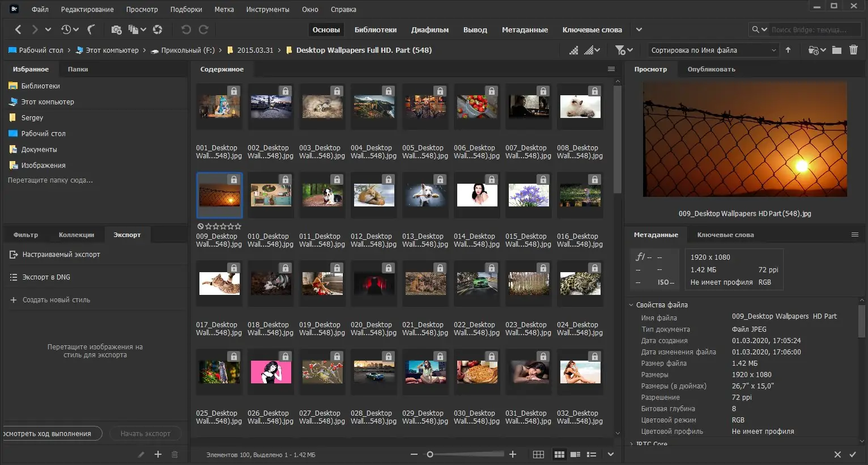
Task: Switch to the Коллекции tab
Action: point(76,235)
